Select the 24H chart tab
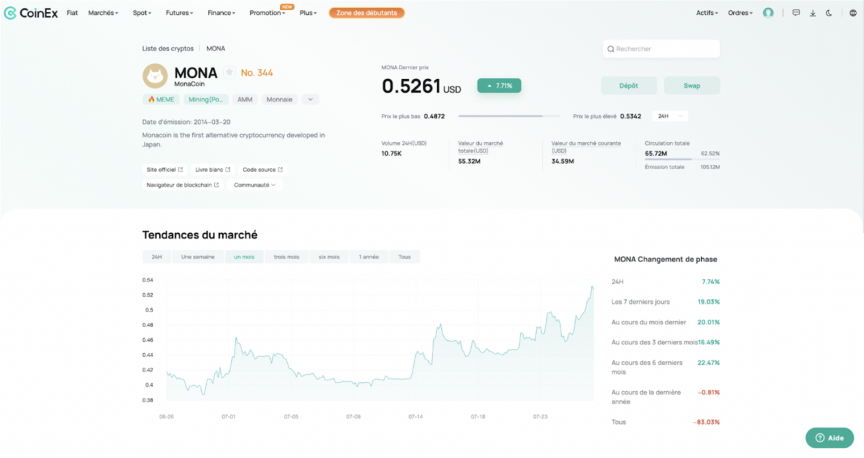864x458 pixels. [x=156, y=257]
